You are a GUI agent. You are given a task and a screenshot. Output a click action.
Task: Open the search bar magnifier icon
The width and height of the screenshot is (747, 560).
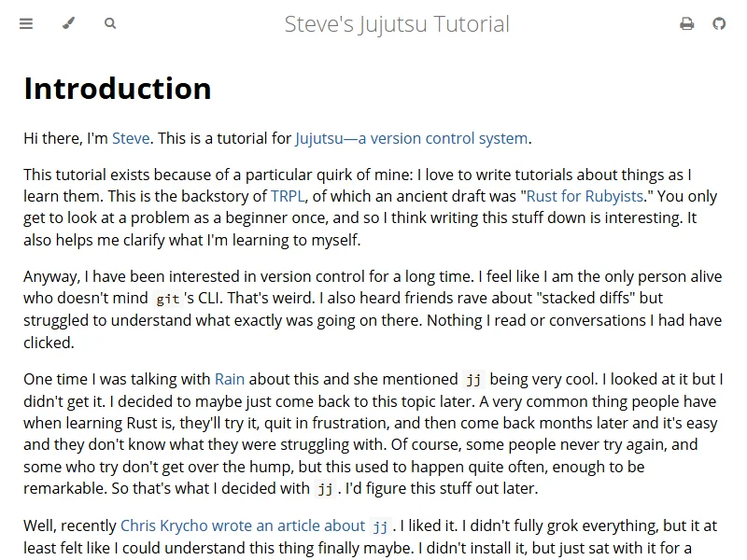(x=110, y=23)
